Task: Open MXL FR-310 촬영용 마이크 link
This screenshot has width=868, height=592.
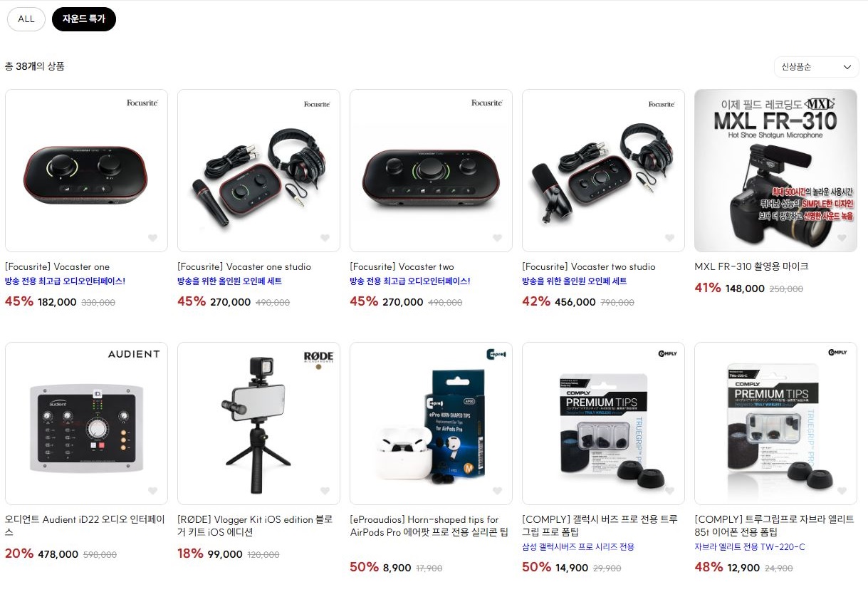Action: tap(751, 266)
